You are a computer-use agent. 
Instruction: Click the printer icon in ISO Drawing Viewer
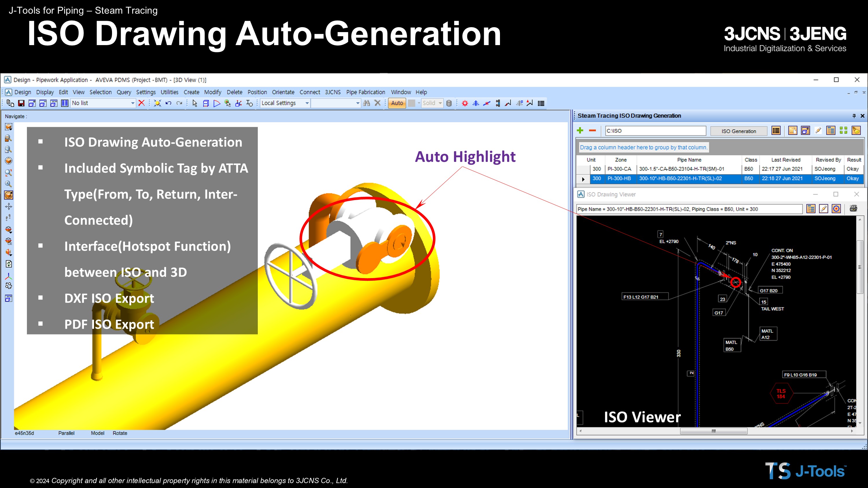(x=853, y=209)
